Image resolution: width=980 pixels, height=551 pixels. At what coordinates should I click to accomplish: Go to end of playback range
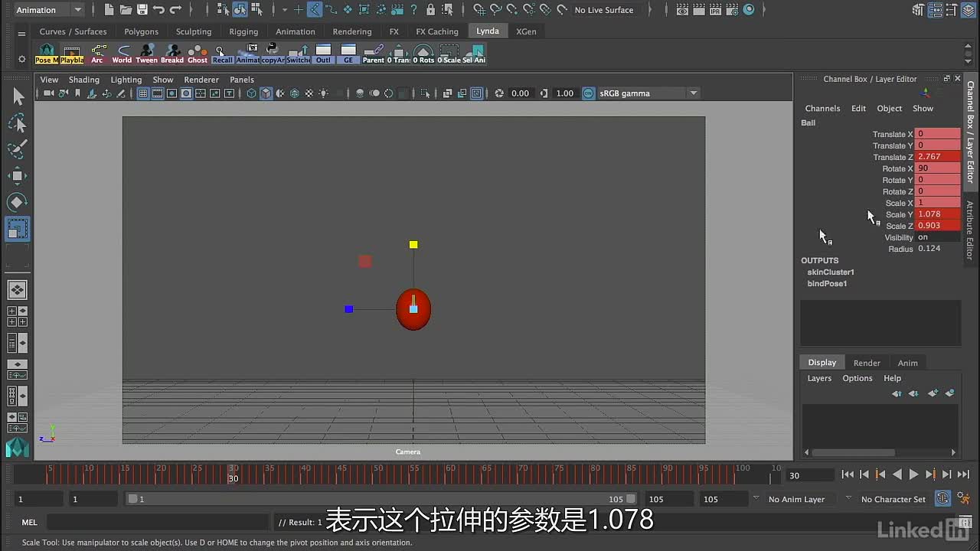pyautogui.click(x=963, y=474)
